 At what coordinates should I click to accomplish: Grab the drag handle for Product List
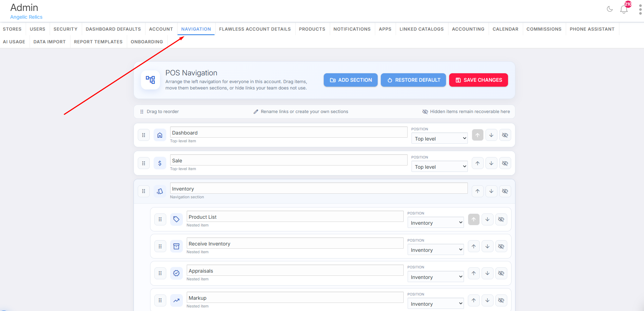click(160, 219)
